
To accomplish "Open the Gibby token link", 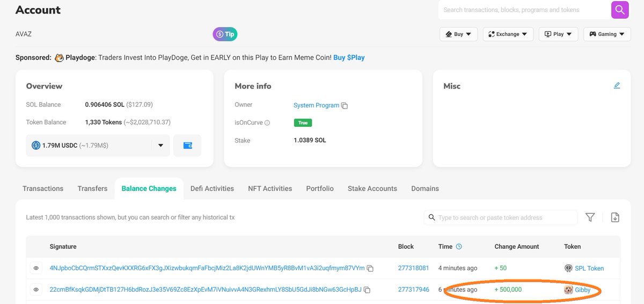I will tap(583, 289).
